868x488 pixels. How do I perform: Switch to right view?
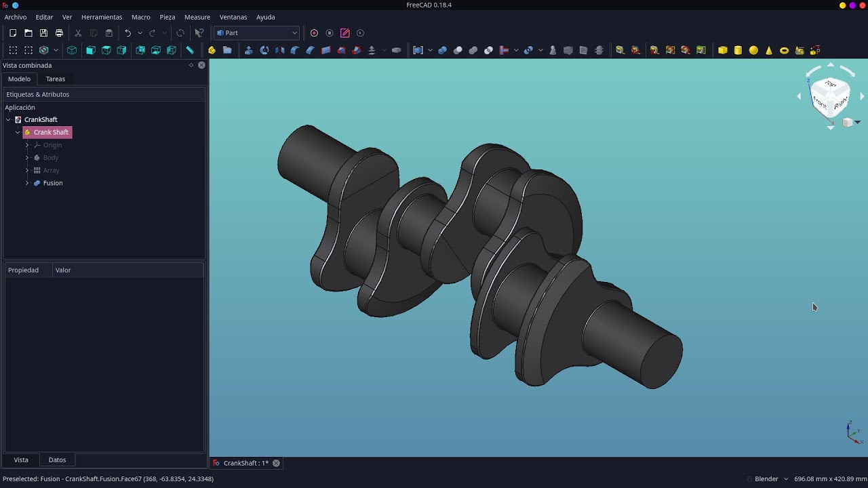[121, 50]
